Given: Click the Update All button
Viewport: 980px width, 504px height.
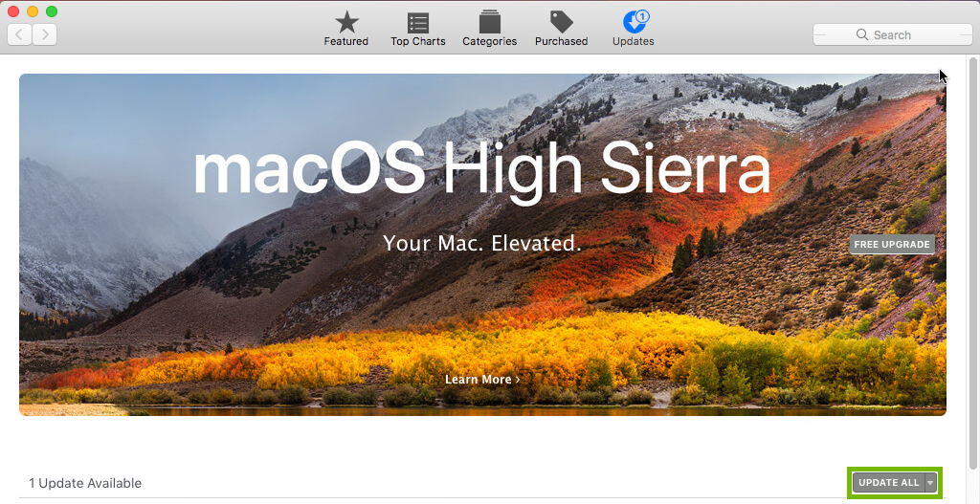Looking at the screenshot, I should click(x=888, y=483).
